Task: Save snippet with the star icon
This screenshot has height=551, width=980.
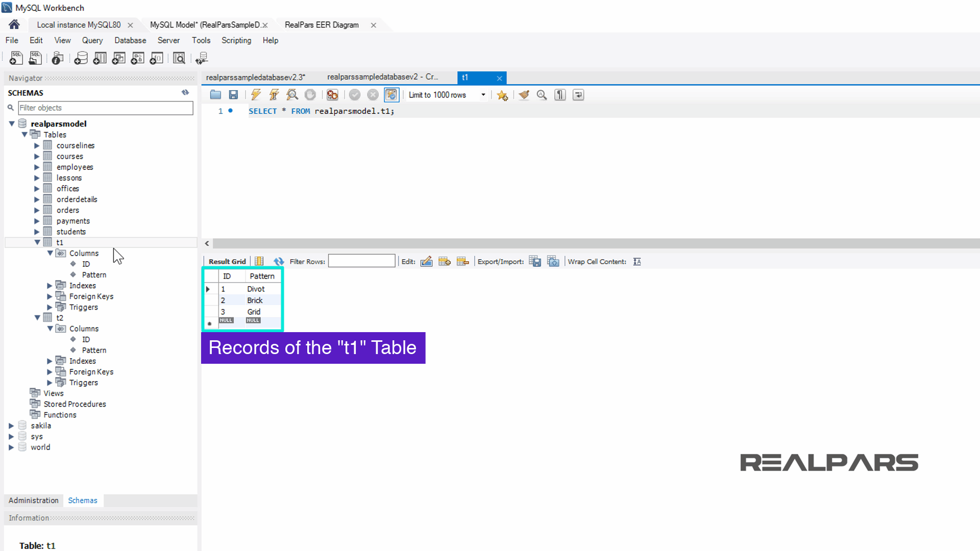Action: pos(502,95)
